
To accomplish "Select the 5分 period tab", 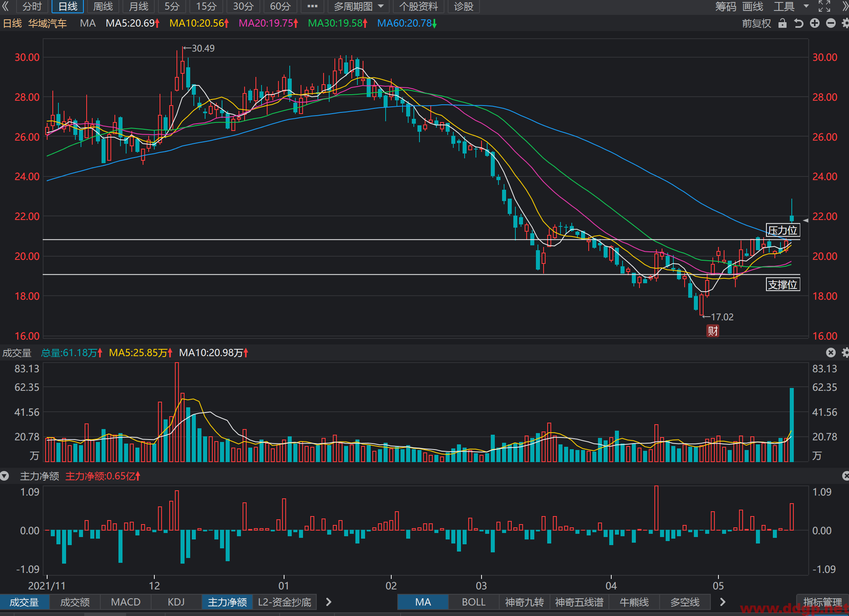I will [x=172, y=6].
